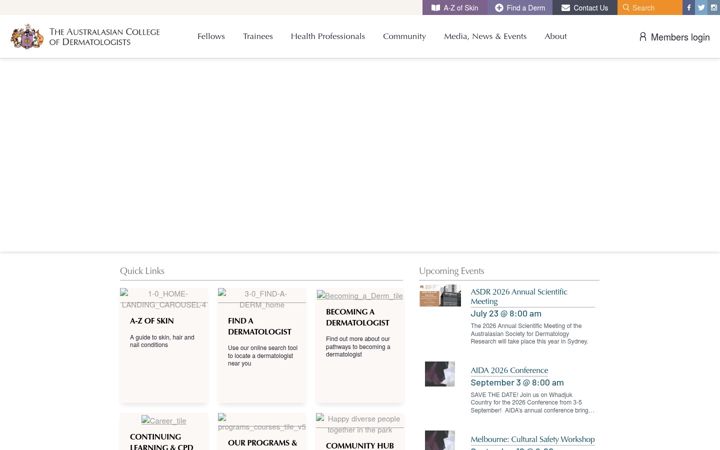
Task: Expand the Media, News & Events menu
Action: coord(485,36)
